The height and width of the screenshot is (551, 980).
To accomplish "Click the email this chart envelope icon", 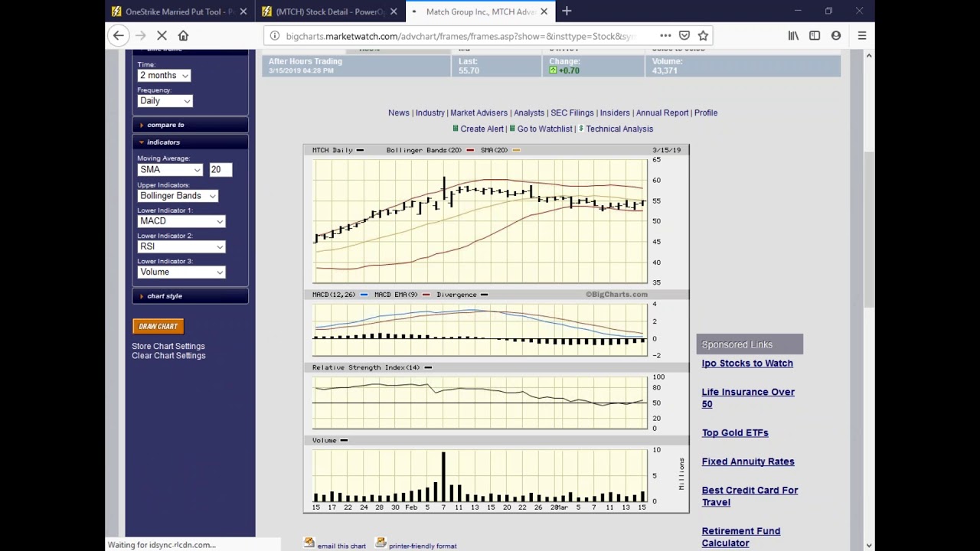I will [x=309, y=543].
